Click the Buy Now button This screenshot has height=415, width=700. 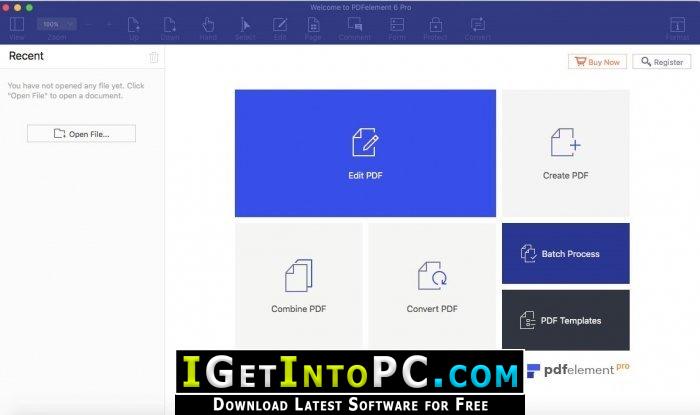597,62
